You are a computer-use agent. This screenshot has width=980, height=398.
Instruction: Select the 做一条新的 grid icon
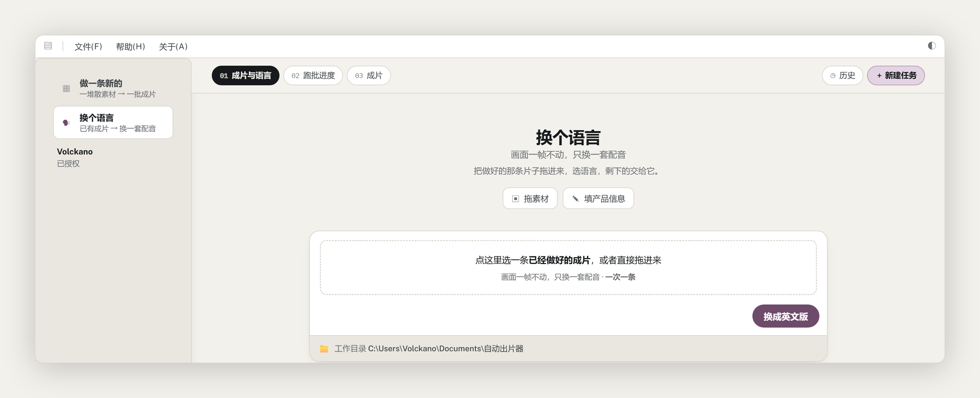[x=66, y=89]
